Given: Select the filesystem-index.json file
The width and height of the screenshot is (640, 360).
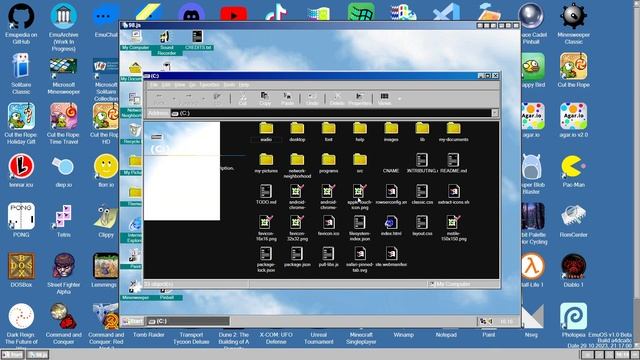Looking at the screenshot, I should pos(360,229).
